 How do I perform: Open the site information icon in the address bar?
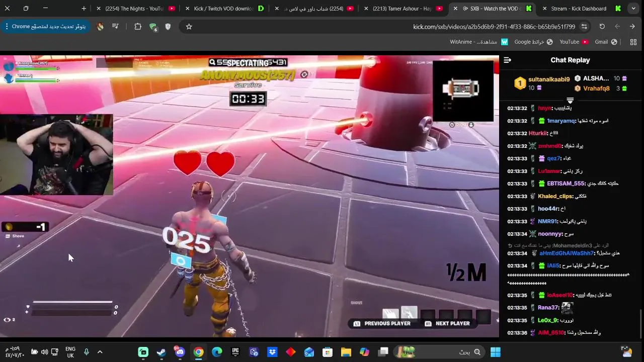click(x=584, y=27)
